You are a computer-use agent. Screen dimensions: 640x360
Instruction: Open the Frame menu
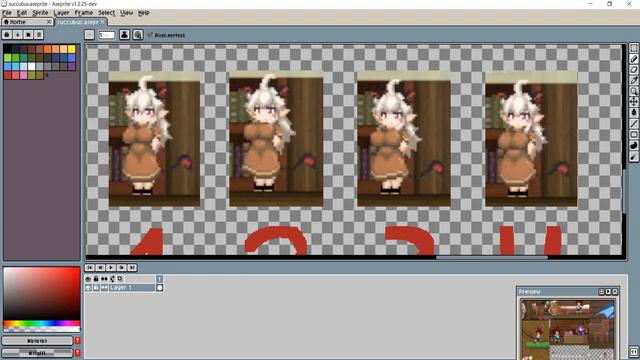point(84,13)
